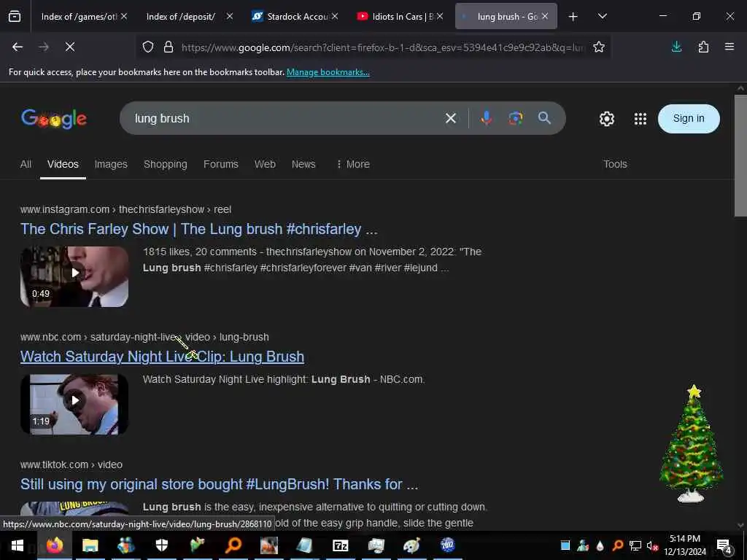747x560 pixels.
Task: Open Windows Start menu
Action: point(18,545)
